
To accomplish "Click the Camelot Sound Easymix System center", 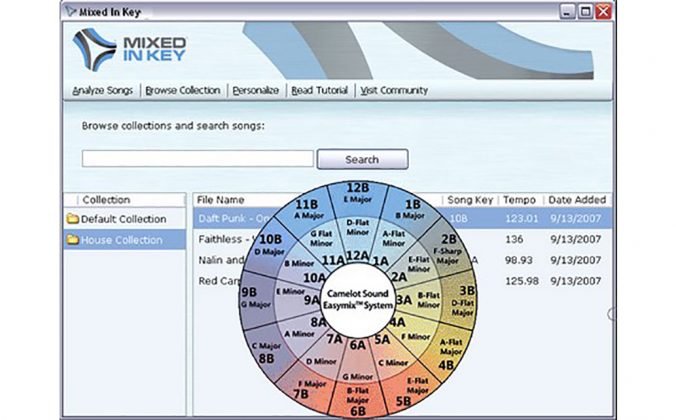I will pyautogui.click(x=358, y=300).
